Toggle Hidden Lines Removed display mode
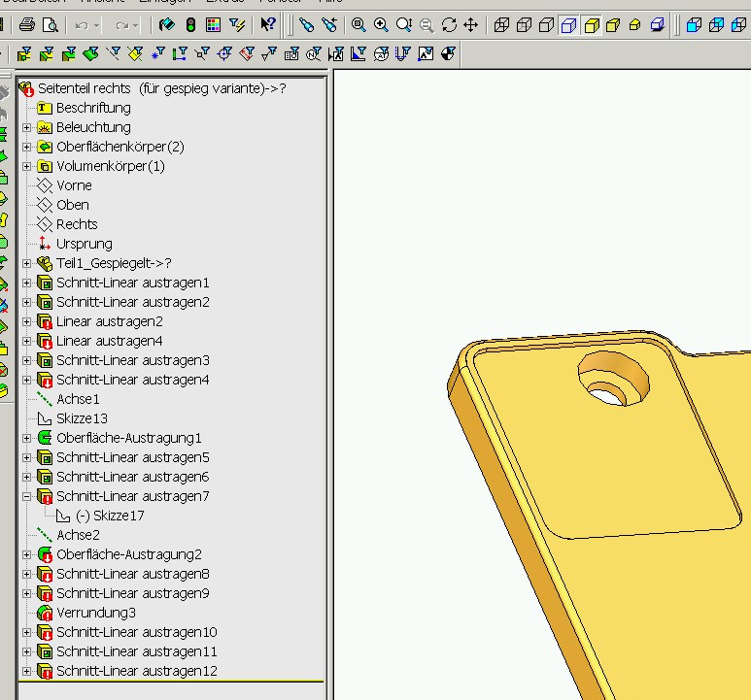751x700 pixels. 547,25
